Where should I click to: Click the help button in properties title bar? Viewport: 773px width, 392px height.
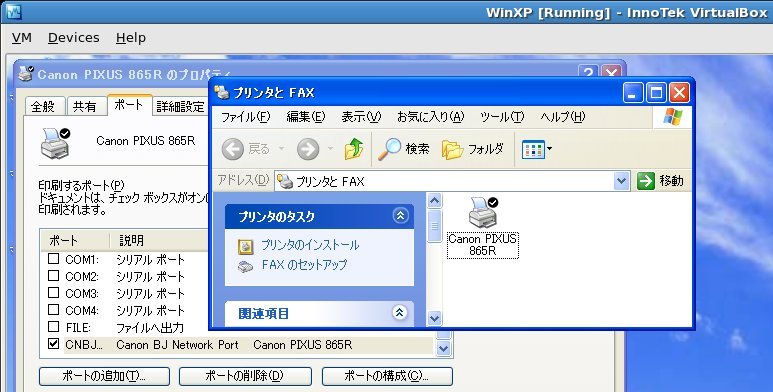click(x=588, y=73)
